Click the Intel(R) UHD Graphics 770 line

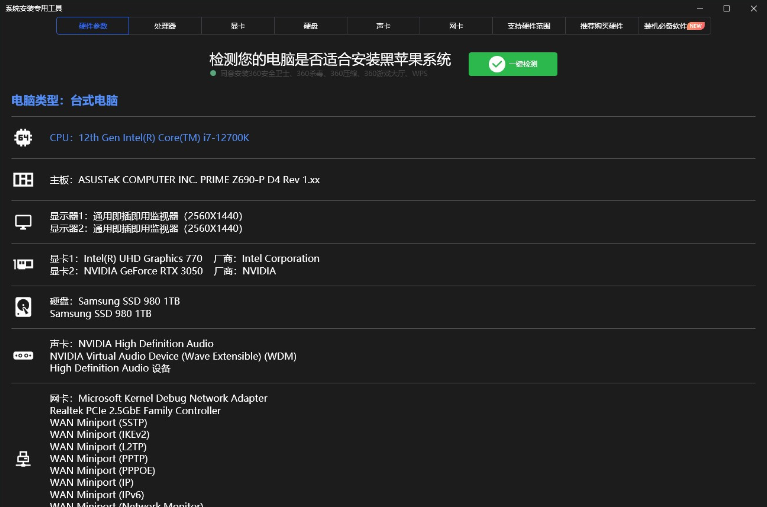(x=184, y=258)
